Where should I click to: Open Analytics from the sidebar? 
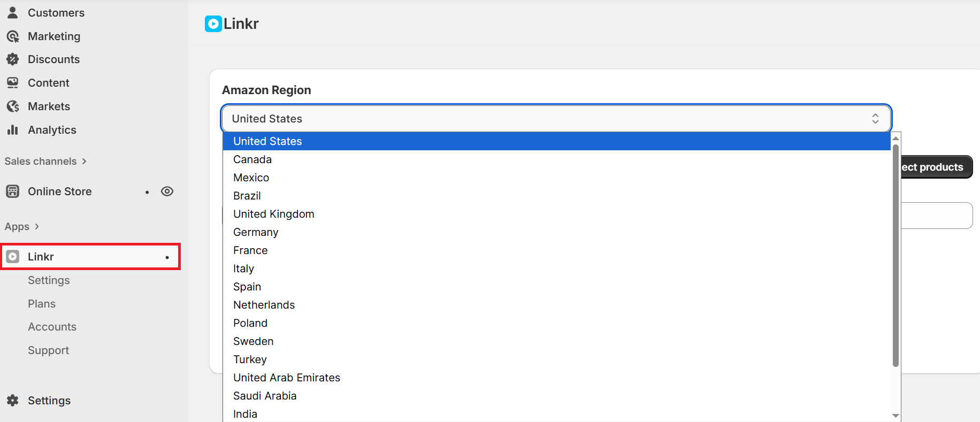pyautogui.click(x=52, y=130)
